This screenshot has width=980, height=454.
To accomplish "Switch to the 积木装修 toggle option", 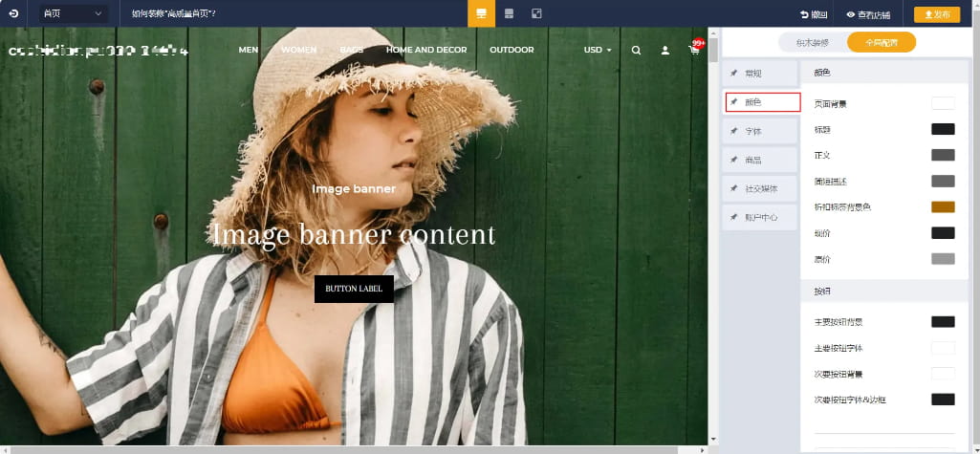I will (x=806, y=42).
